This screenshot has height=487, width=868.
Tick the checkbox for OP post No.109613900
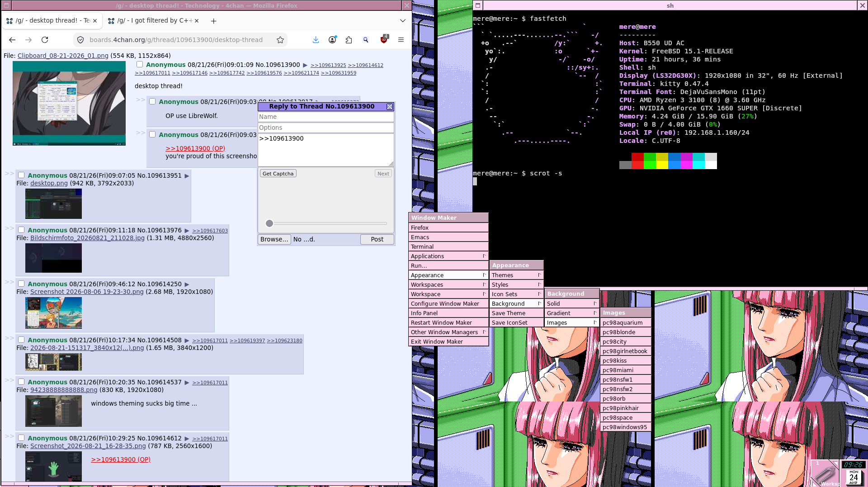pos(140,65)
